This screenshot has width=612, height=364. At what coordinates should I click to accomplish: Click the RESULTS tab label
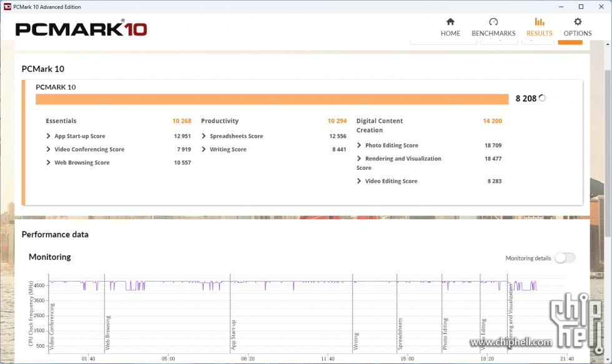coord(540,33)
